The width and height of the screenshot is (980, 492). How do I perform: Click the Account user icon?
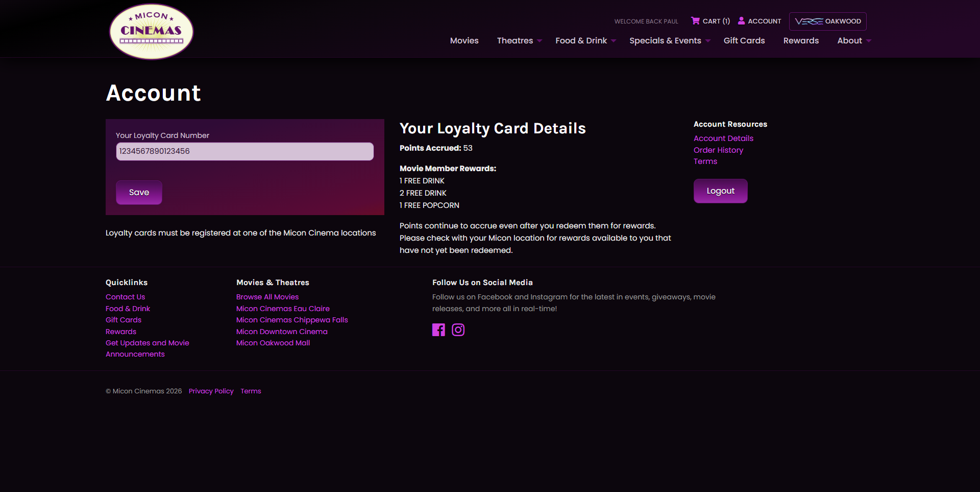pyautogui.click(x=741, y=21)
